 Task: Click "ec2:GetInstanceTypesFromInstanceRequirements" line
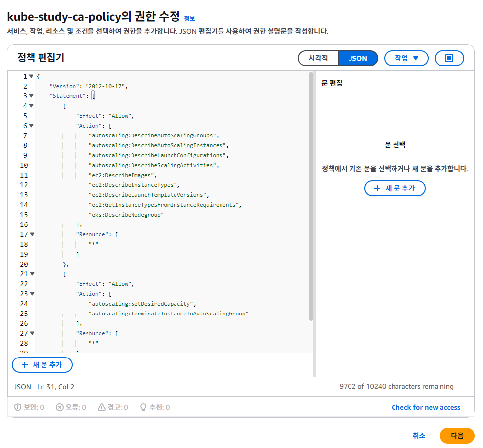pos(165,205)
